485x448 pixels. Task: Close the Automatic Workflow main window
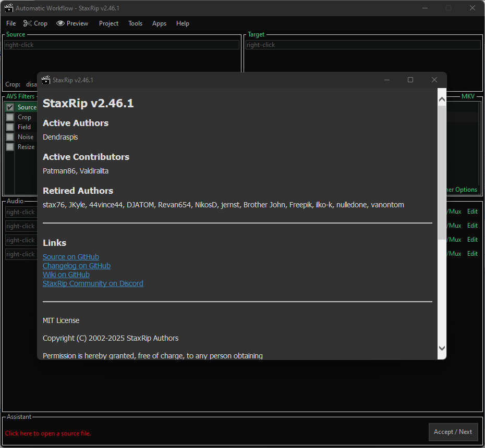click(472, 8)
